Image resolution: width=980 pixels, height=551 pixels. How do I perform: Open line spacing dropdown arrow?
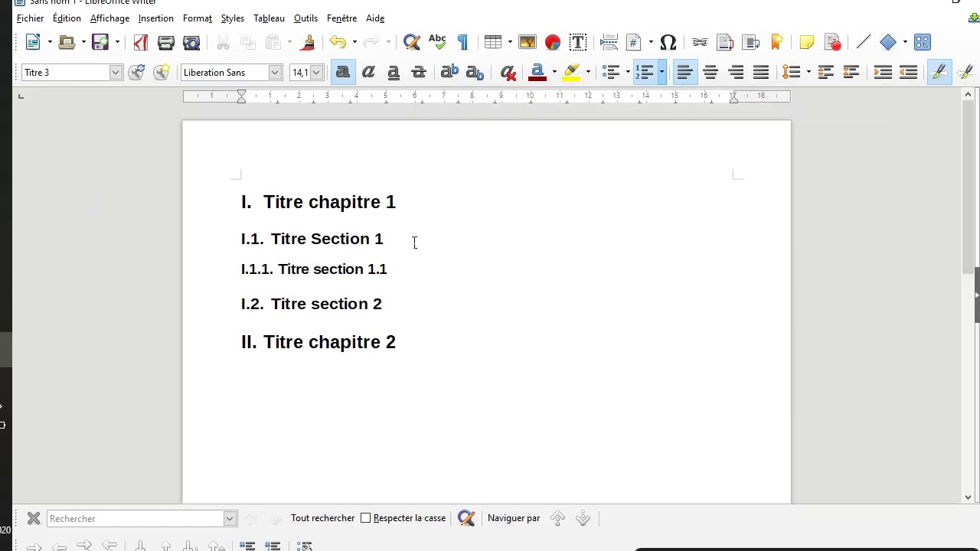[808, 73]
